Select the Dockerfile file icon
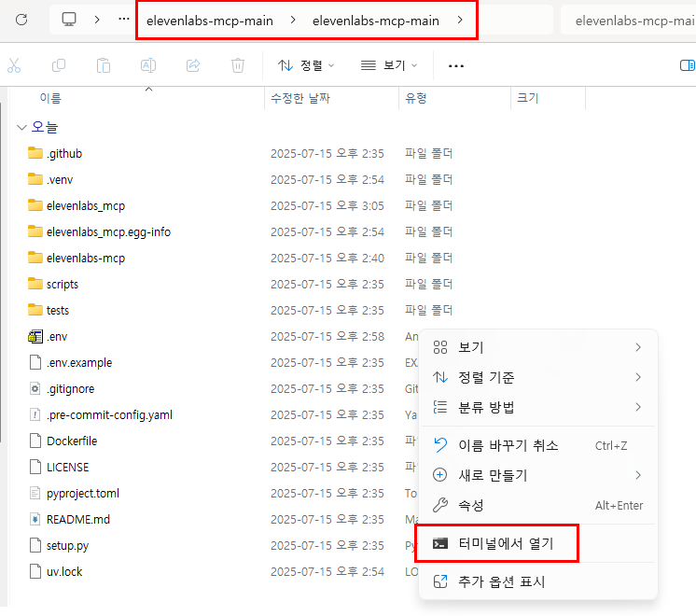The height and width of the screenshot is (616, 696). 35,441
